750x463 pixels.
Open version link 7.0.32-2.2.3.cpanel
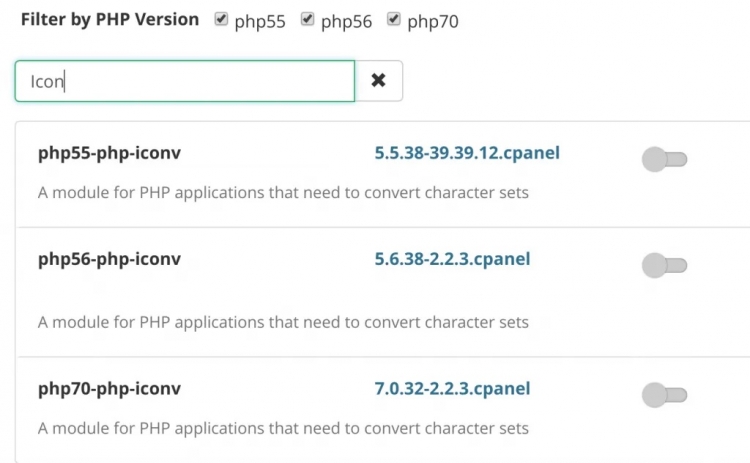[452, 388]
